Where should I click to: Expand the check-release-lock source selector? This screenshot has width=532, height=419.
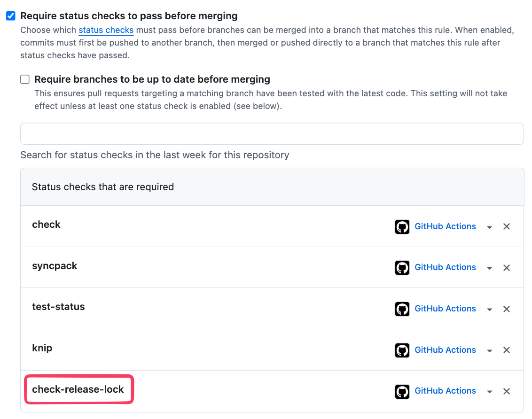(489, 391)
